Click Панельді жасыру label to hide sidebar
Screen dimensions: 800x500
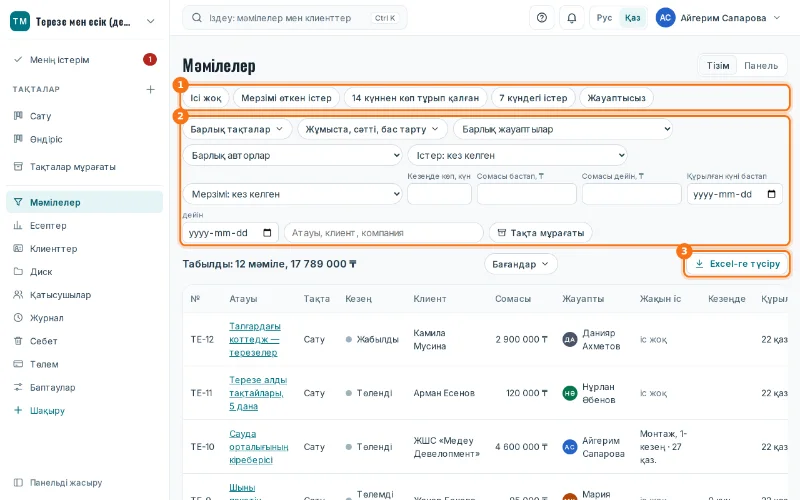click(x=66, y=482)
